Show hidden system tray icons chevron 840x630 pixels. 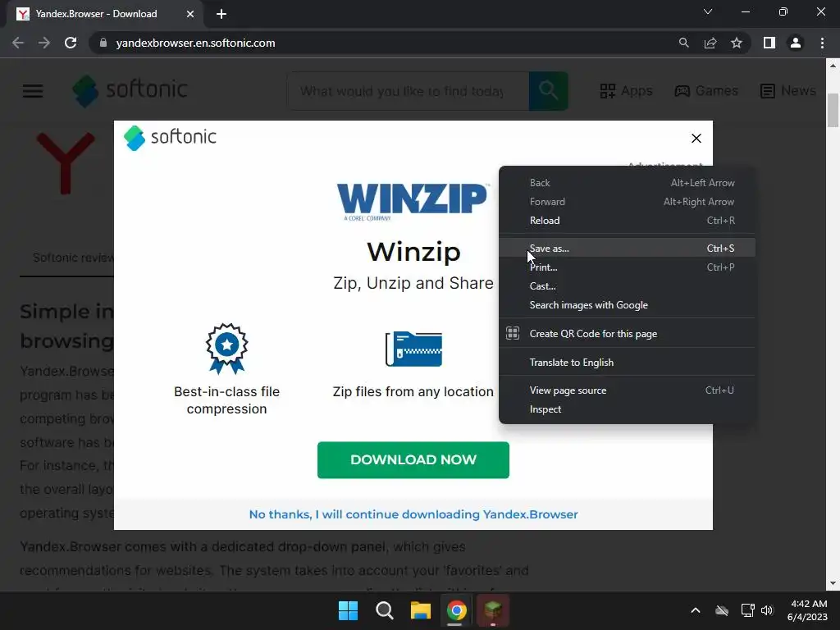pyautogui.click(x=696, y=610)
